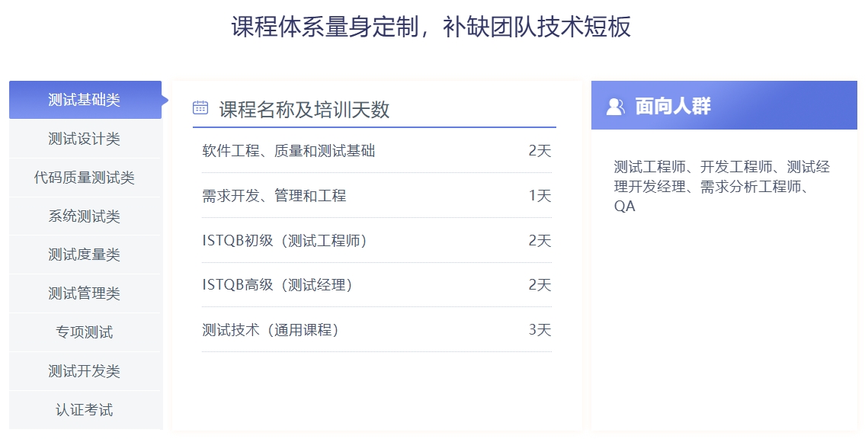Select the 测试基础类 tab
This screenshot has height=439, width=868.
(x=85, y=100)
